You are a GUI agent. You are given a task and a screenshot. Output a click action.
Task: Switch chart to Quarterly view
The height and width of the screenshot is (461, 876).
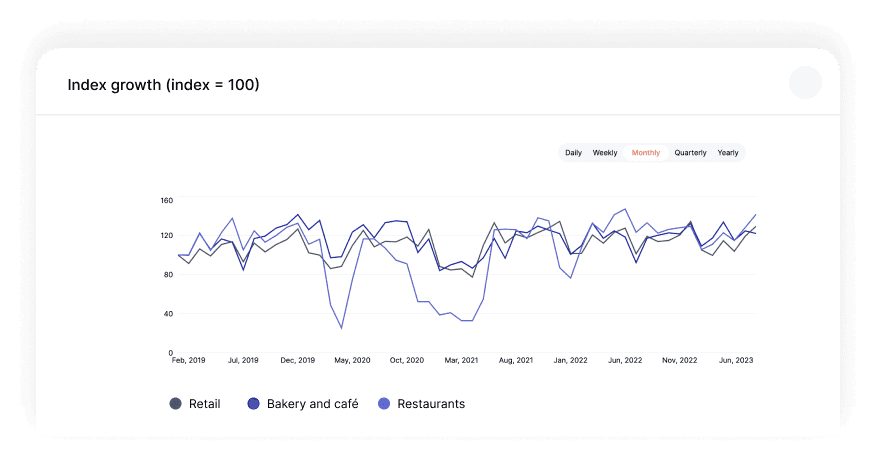click(690, 153)
